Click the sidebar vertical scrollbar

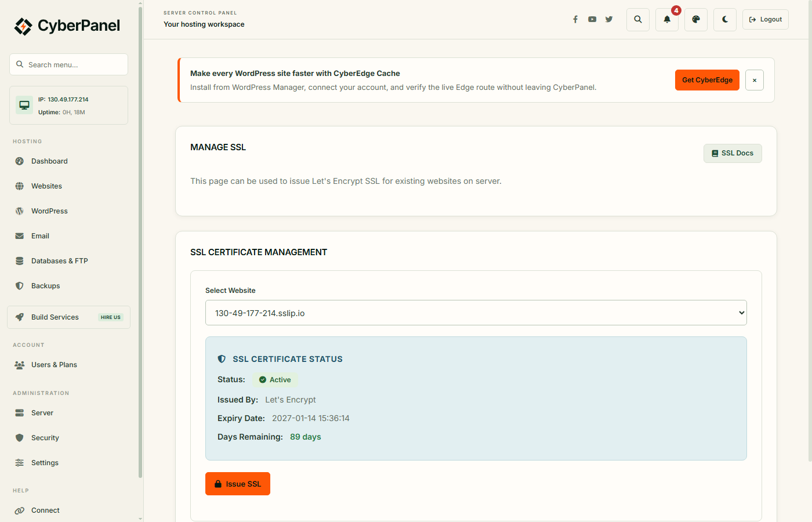click(x=140, y=244)
